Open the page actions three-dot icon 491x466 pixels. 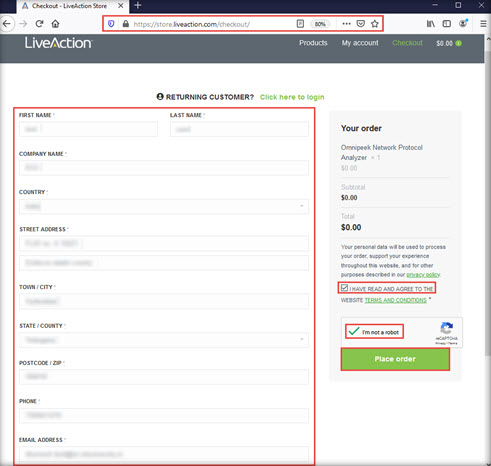(x=346, y=24)
